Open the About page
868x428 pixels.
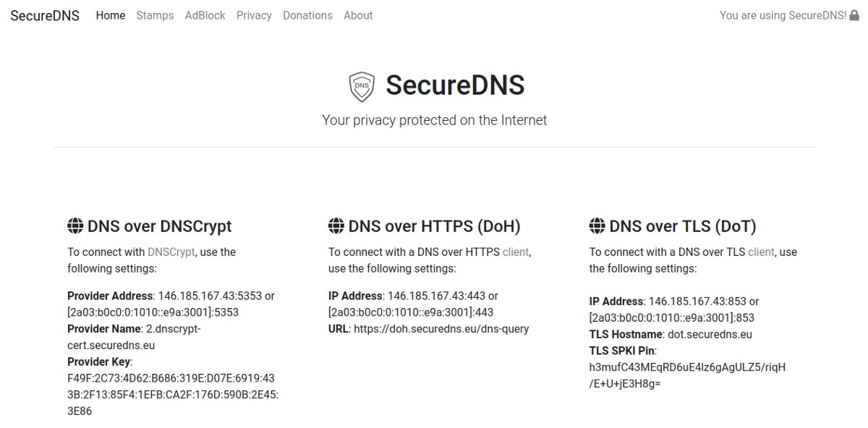[x=358, y=15]
